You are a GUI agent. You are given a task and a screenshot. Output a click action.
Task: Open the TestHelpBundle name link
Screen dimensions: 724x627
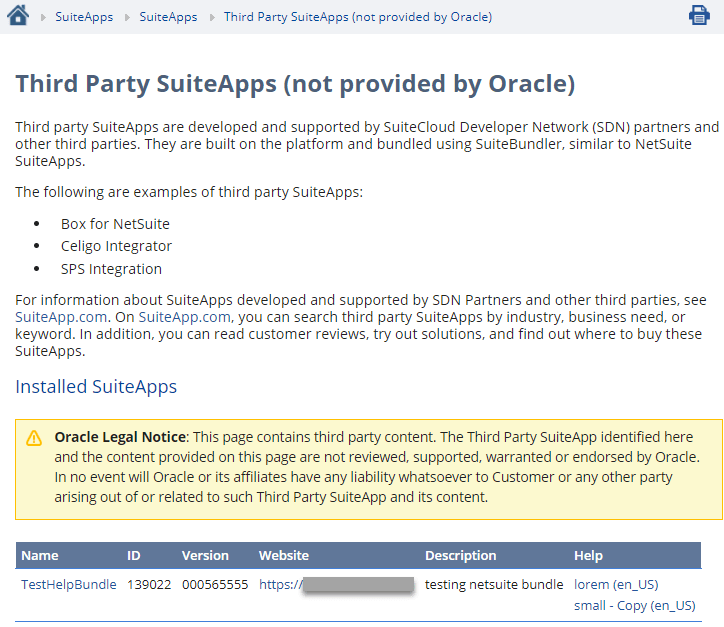[69, 585]
